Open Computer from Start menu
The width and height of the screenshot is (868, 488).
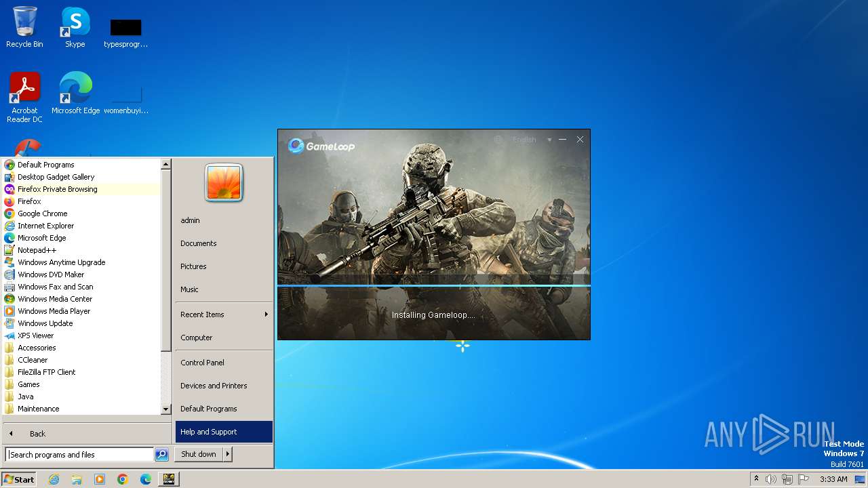[224, 338]
